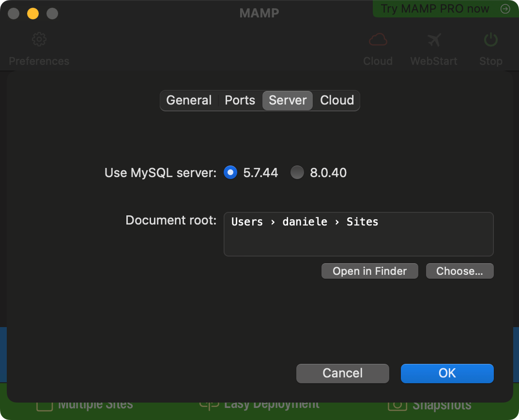
Task: Click Sites in document root path
Action: point(362,222)
